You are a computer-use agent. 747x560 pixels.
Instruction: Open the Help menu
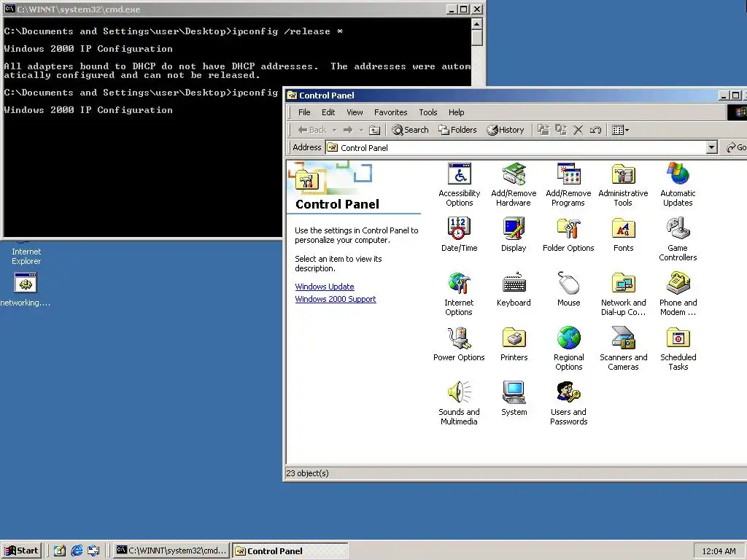click(x=456, y=112)
